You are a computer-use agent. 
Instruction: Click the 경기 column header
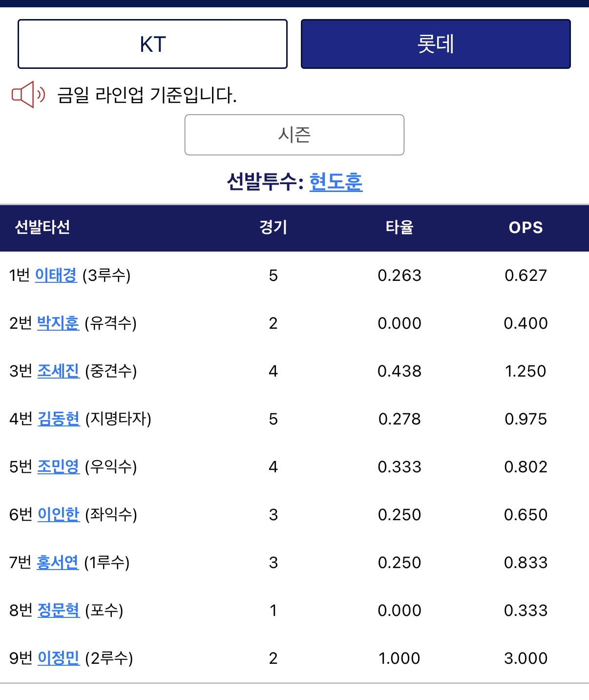tap(273, 227)
